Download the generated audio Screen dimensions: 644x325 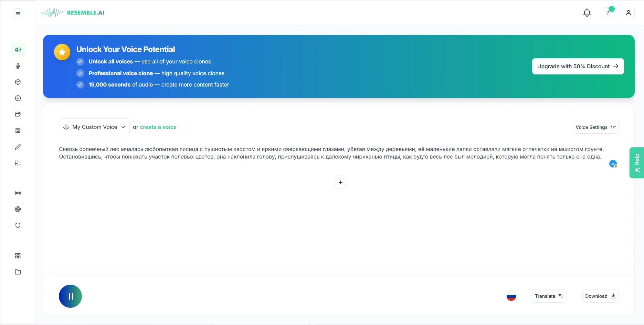pos(600,296)
